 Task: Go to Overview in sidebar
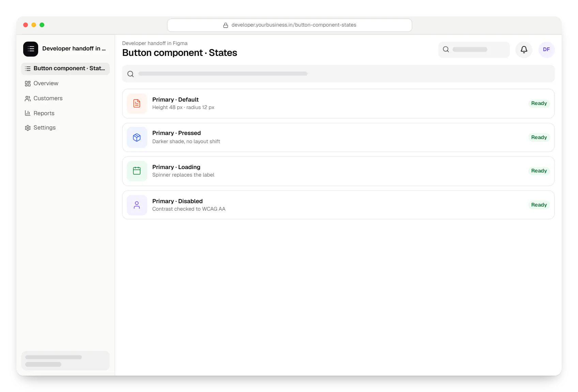coord(65,84)
